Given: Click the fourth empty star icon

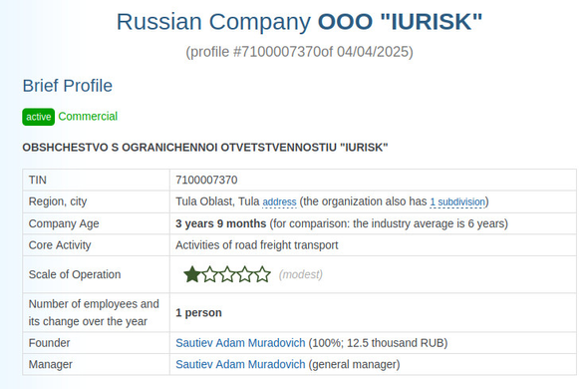Looking at the screenshot, I should (245, 274).
